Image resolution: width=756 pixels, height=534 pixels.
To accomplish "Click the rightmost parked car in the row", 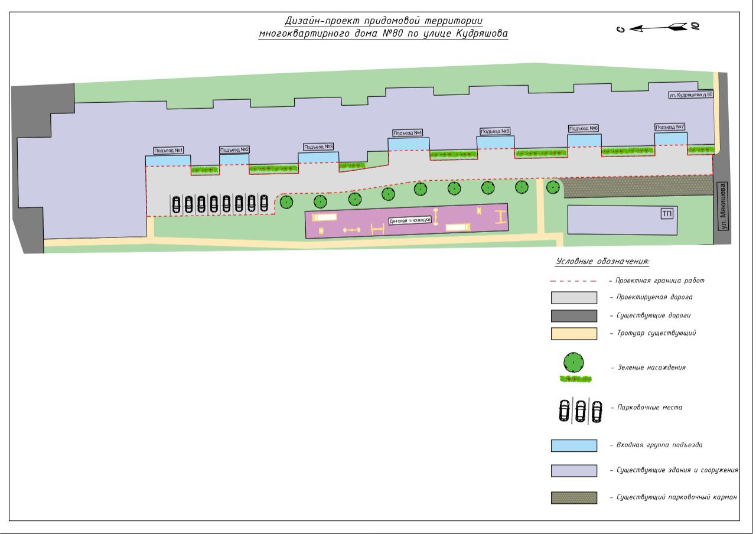I will pyautogui.click(x=263, y=203).
